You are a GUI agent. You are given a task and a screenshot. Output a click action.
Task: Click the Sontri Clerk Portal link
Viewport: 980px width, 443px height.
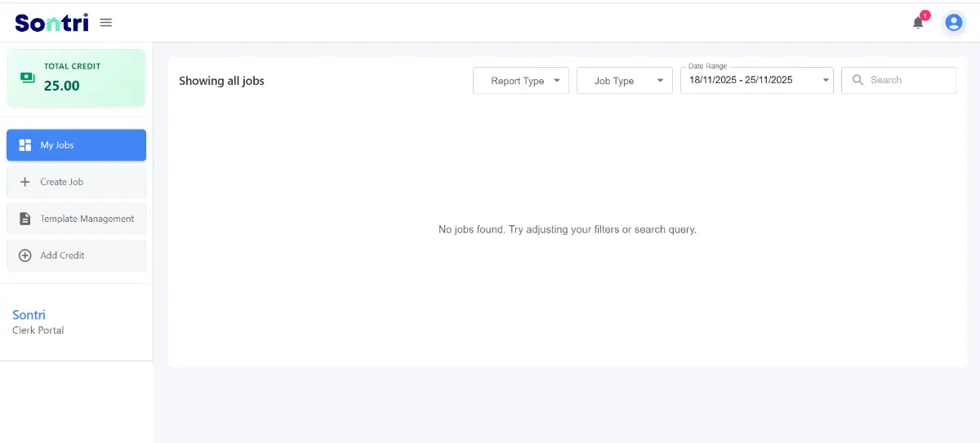[38, 322]
